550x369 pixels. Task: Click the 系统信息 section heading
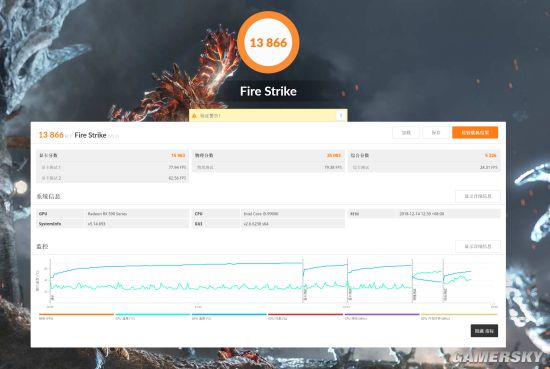click(x=48, y=196)
